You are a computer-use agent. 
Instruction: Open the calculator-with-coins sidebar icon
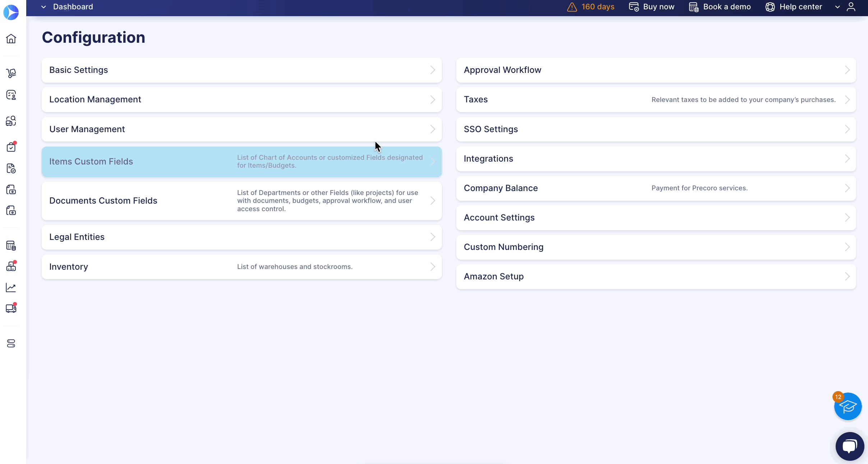point(11,246)
